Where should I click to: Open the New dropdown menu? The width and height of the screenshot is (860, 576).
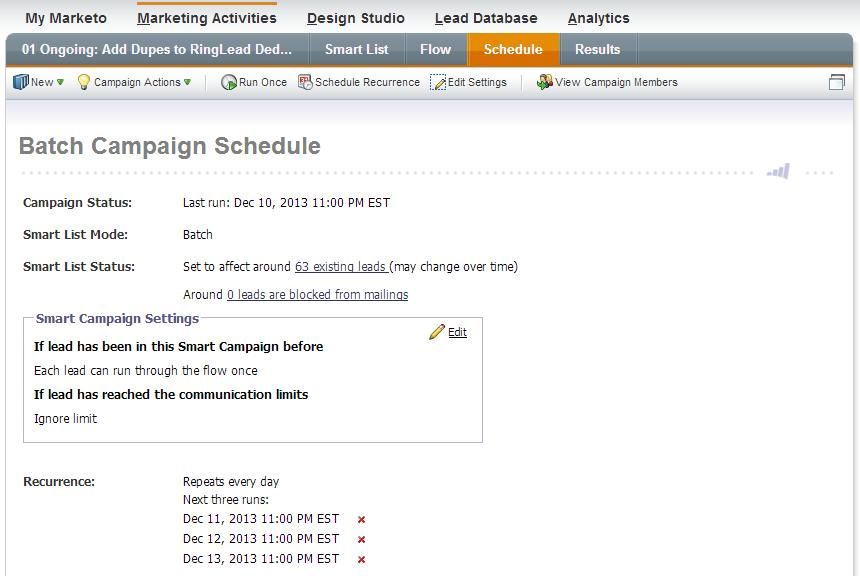coord(38,82)
